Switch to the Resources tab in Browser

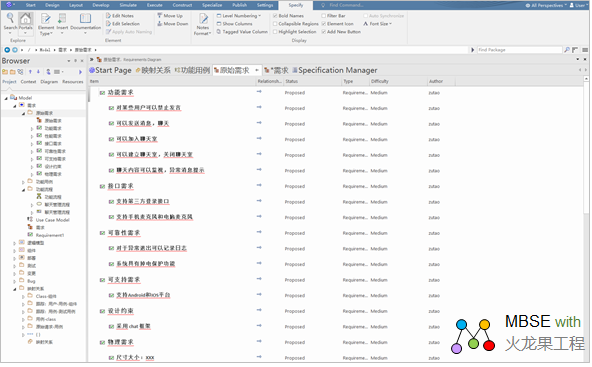coord(72,82)
